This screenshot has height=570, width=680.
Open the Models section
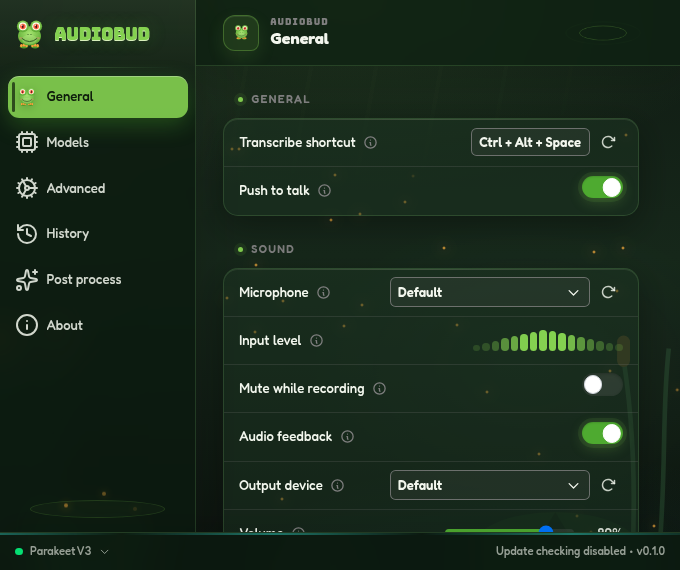coord(98,142)
